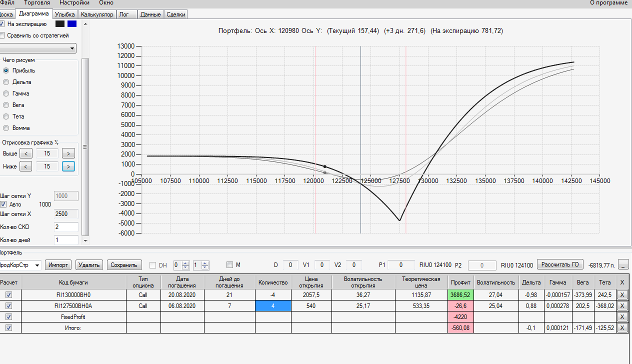Click the black color swatch
The image size is (632, 364).
60,24
